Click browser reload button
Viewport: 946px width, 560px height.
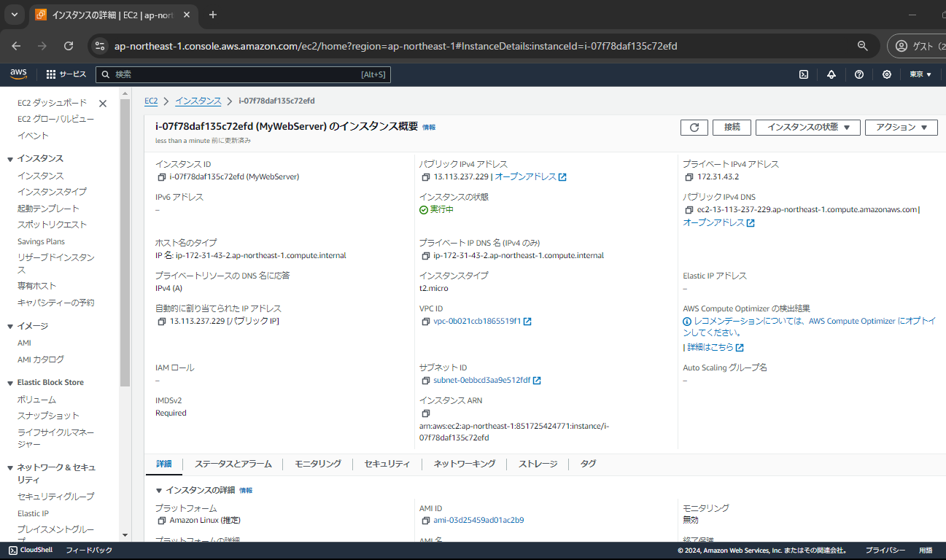(x=69, y=46)
